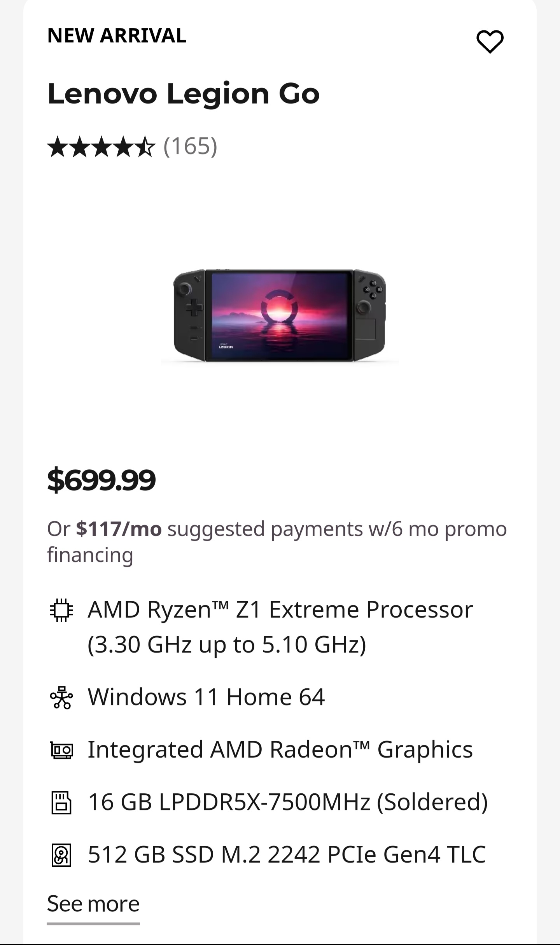
Task: Click the NEW ARRIVAL label
Action: pos(117,36)
